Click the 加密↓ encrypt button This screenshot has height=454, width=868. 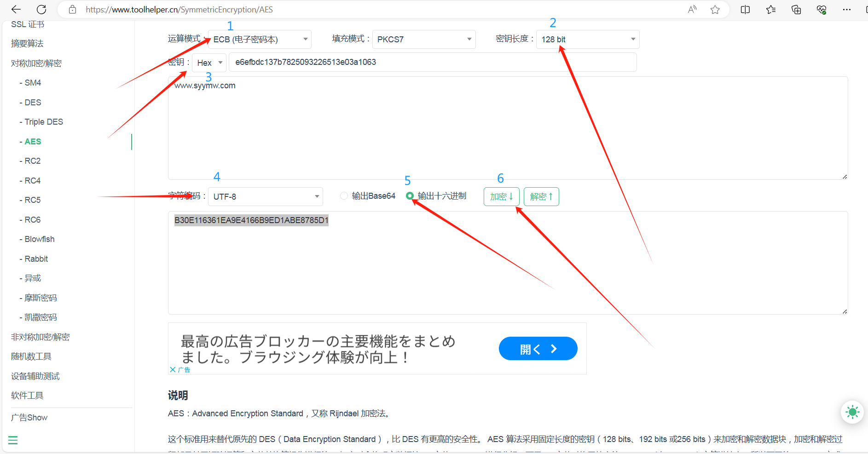[x=501, y=196]
